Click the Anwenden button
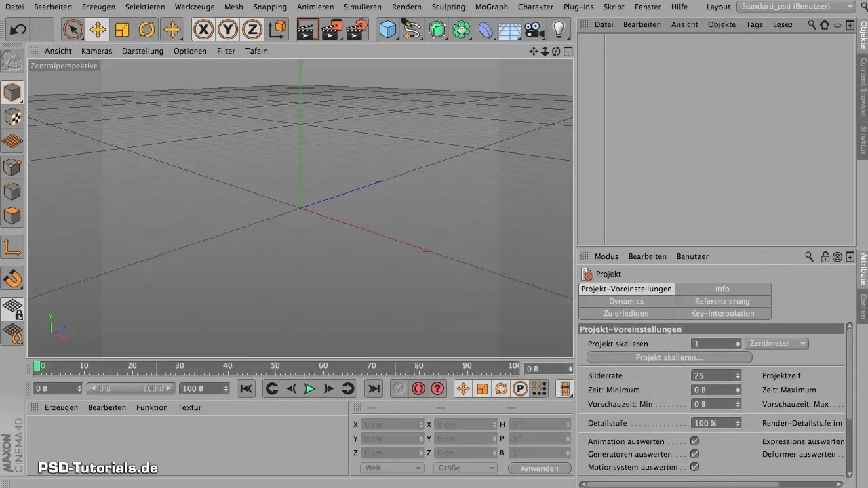Viewport: 868px width, 488px height. [x=540, y=468]
